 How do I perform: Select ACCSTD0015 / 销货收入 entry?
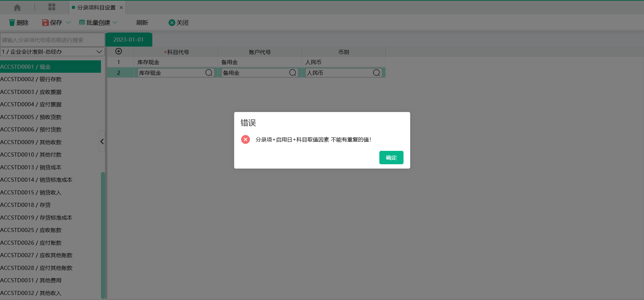pyautogui.click(x=50, y=192)
